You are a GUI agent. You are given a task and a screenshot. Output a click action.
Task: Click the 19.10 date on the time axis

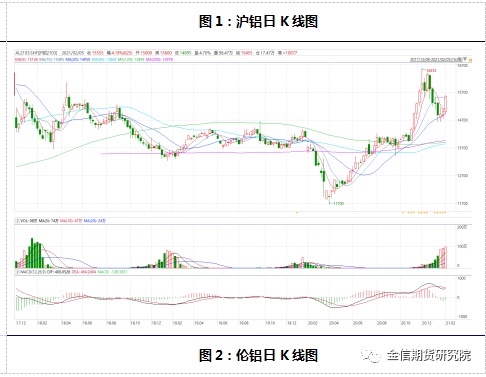point(270,323)
